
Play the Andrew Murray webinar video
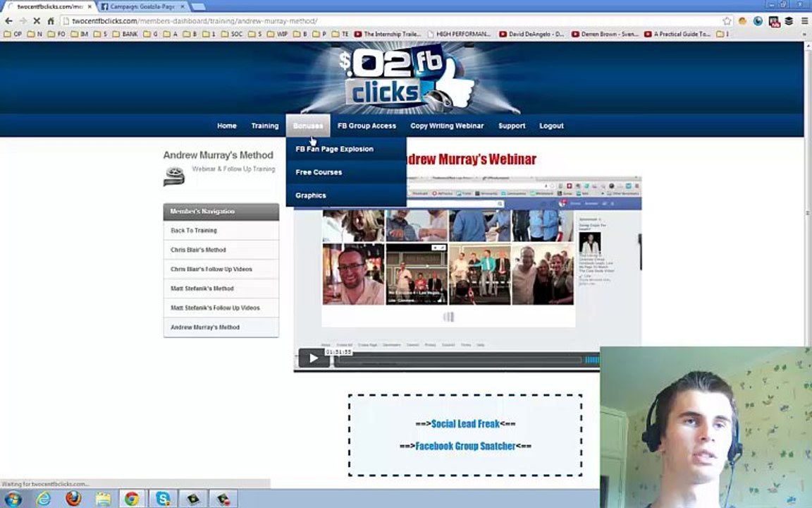click(x=313, y=358)
